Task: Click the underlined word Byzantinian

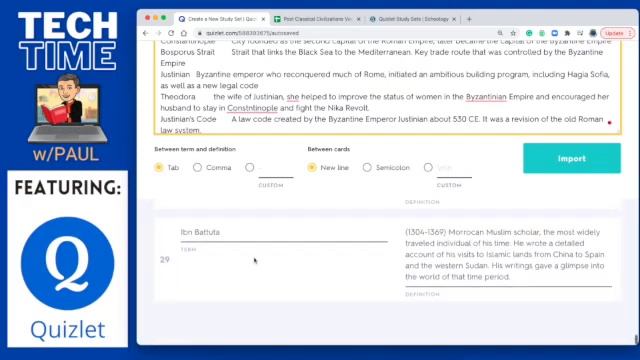Action: pyautogui.click(x=486, y=97)
